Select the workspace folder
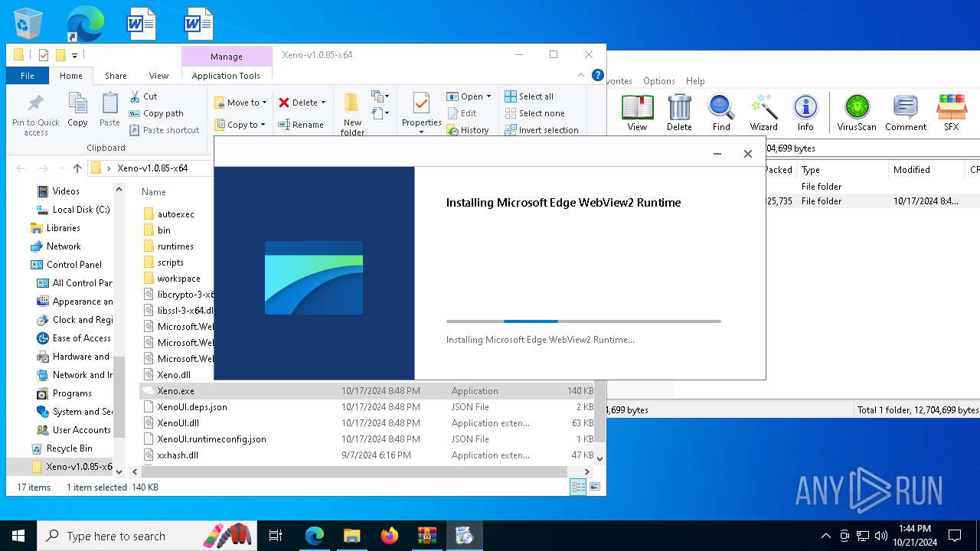This screenshot has height=551, width=980. tap(178, 279)
